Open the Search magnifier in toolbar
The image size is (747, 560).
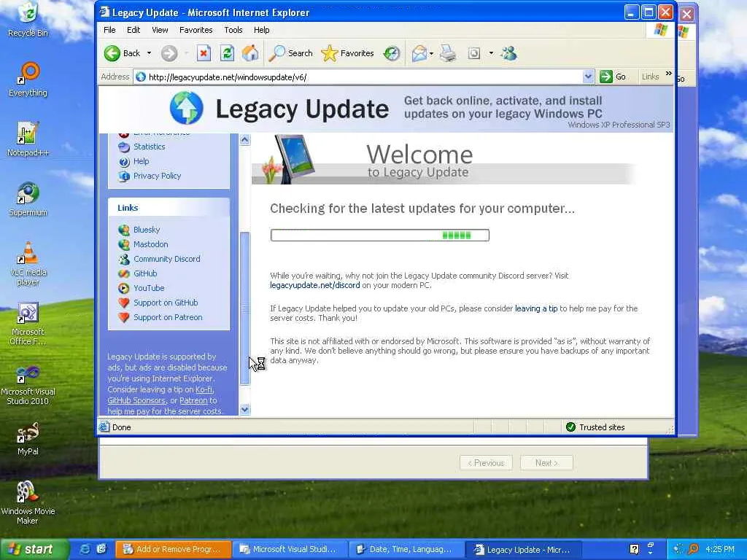[290, 53]
